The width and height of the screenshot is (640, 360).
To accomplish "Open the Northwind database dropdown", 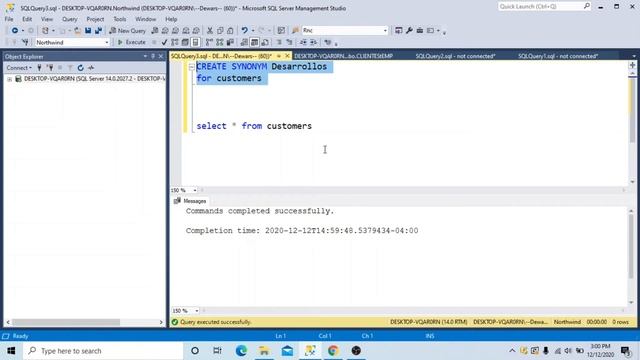I will click(107, 42).
